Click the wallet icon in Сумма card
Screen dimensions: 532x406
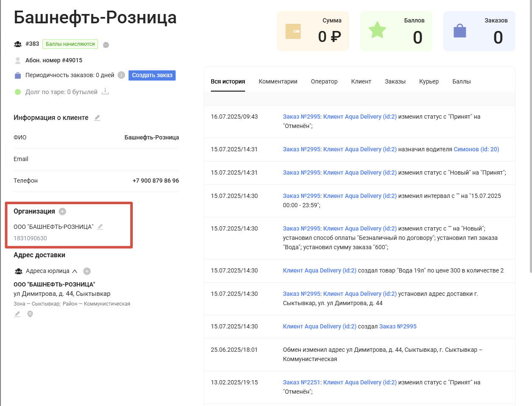pos(293,31)
